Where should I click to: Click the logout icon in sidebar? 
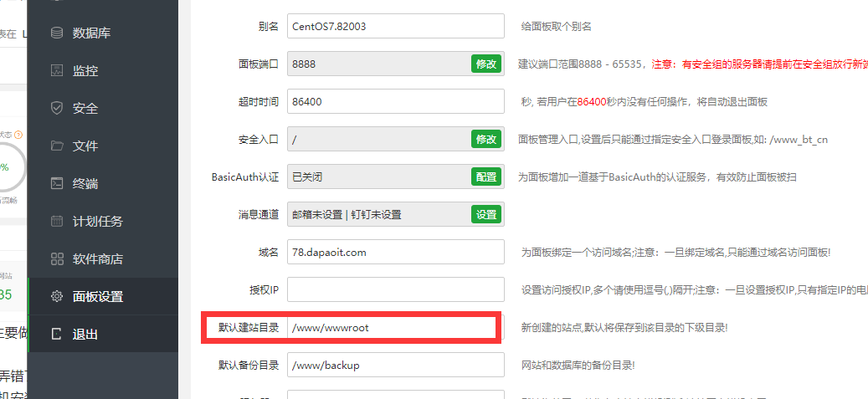56,335
